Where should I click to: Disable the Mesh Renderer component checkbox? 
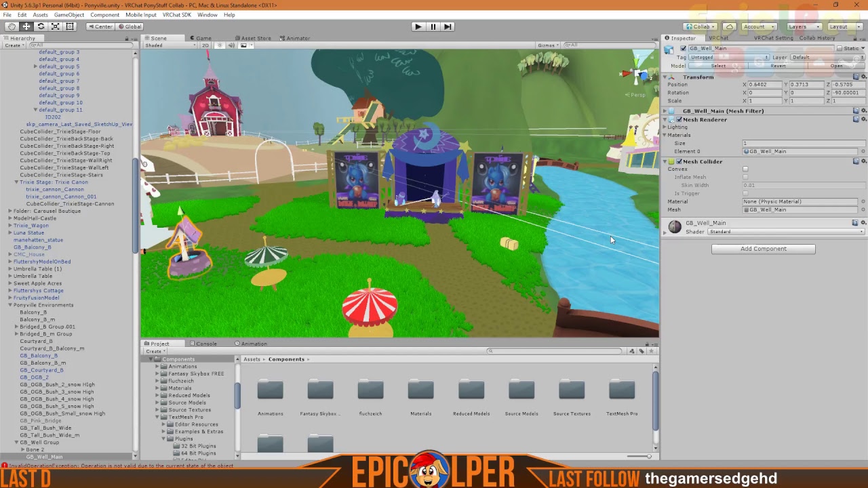[679, 119]
